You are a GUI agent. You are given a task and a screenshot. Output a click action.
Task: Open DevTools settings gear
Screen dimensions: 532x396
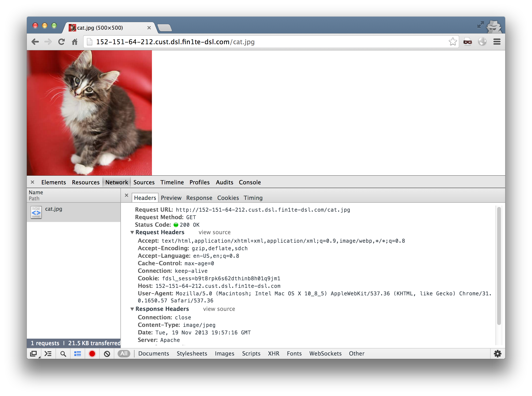[497, 354]
